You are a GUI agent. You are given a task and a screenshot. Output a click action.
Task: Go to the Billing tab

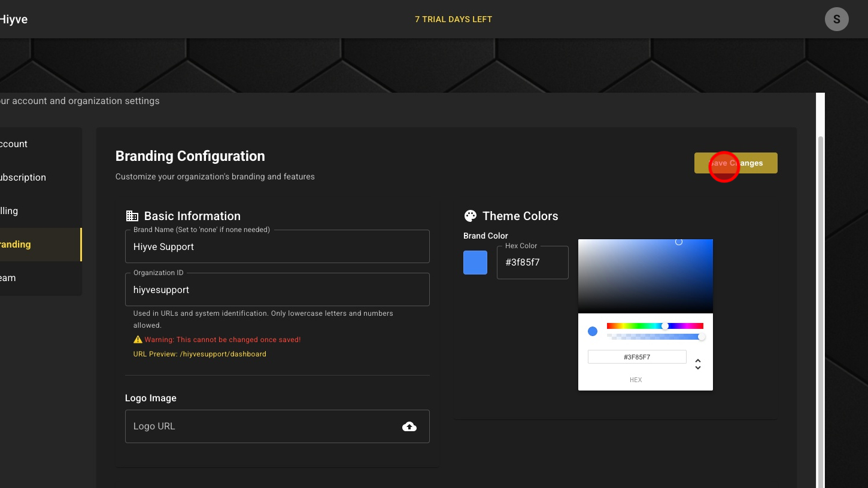[10, 211]
